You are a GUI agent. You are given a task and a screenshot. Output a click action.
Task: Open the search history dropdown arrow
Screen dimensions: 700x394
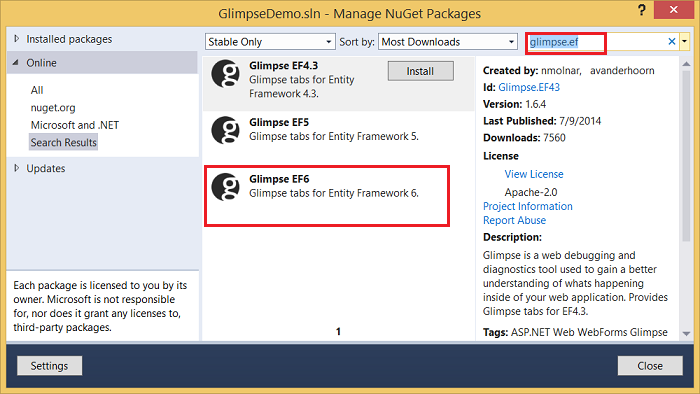click(684, 41)
